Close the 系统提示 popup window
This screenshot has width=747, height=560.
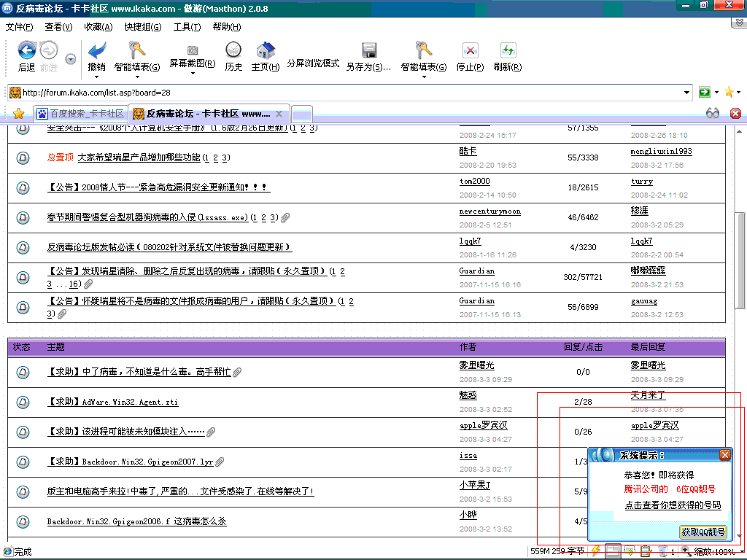click(x=724, y=455)
